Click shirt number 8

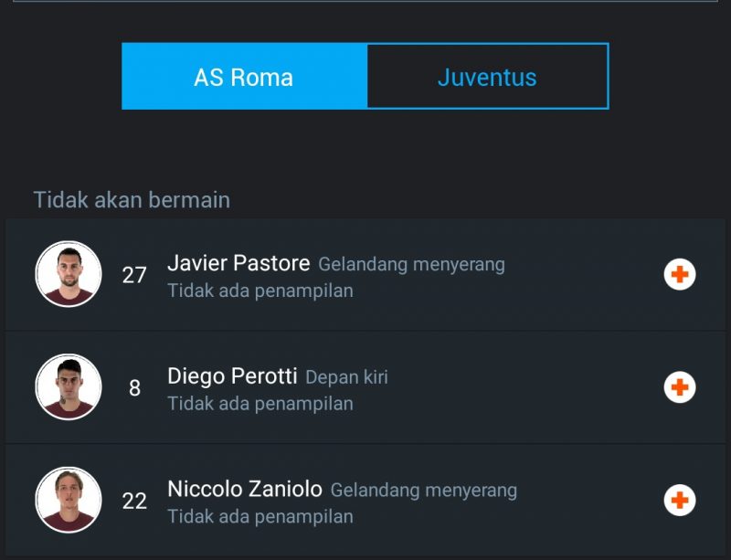tap(134, 388)
